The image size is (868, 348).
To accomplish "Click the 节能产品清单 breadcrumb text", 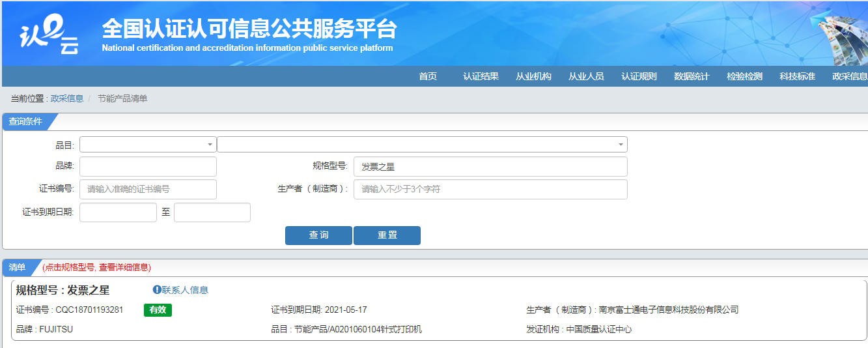I will click(122, 98).
